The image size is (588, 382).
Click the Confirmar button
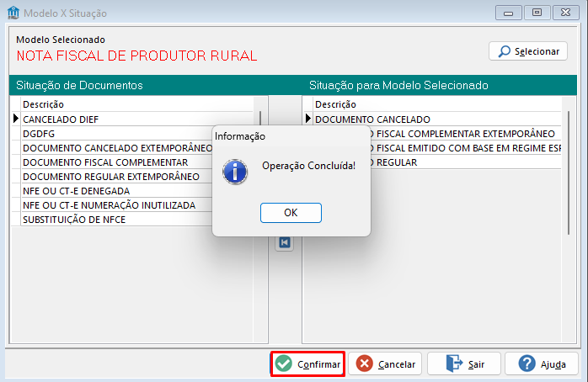[307, 363]
